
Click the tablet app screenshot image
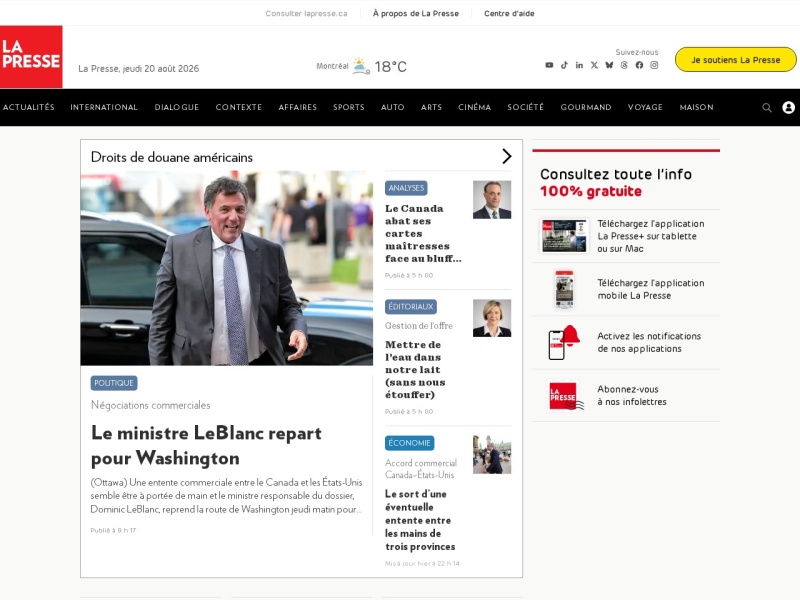point(564,236)
